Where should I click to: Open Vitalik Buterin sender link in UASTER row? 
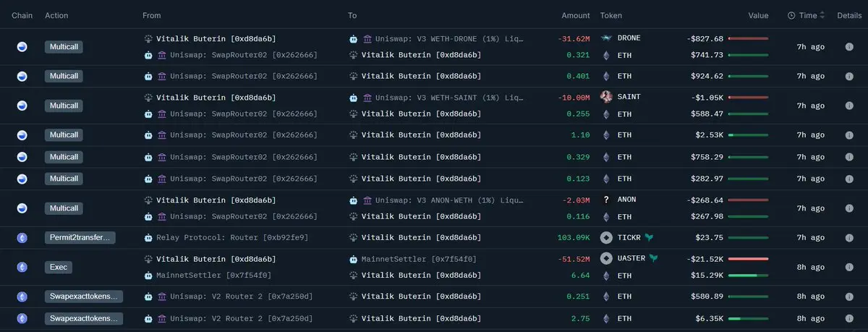(x=216, y=258)
